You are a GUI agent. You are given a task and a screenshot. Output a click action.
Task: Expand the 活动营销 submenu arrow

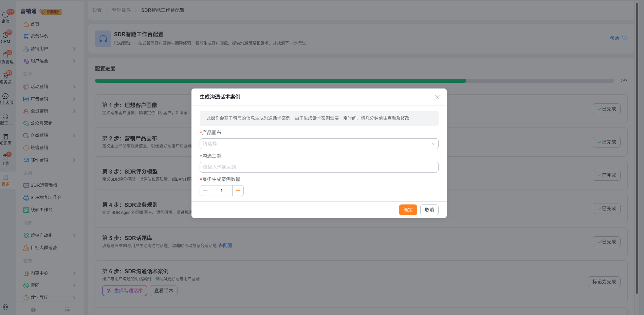pos(74,87)
